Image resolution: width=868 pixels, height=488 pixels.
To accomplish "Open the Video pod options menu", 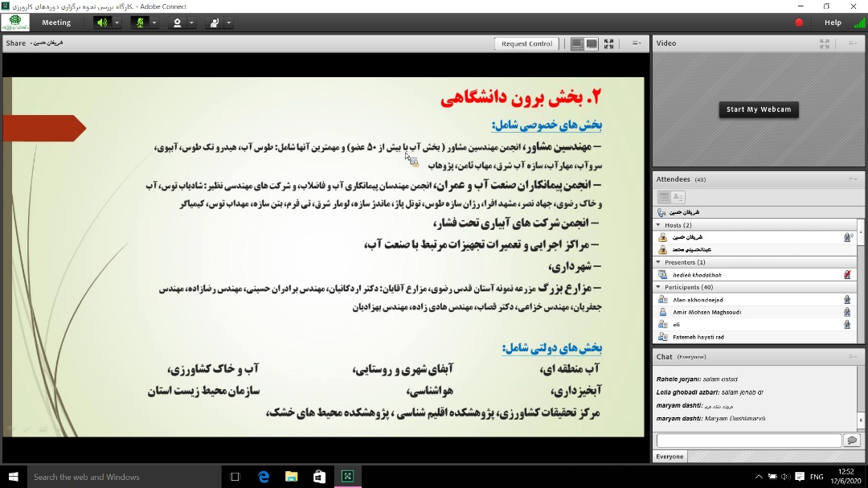I will [x=853, y=43].
